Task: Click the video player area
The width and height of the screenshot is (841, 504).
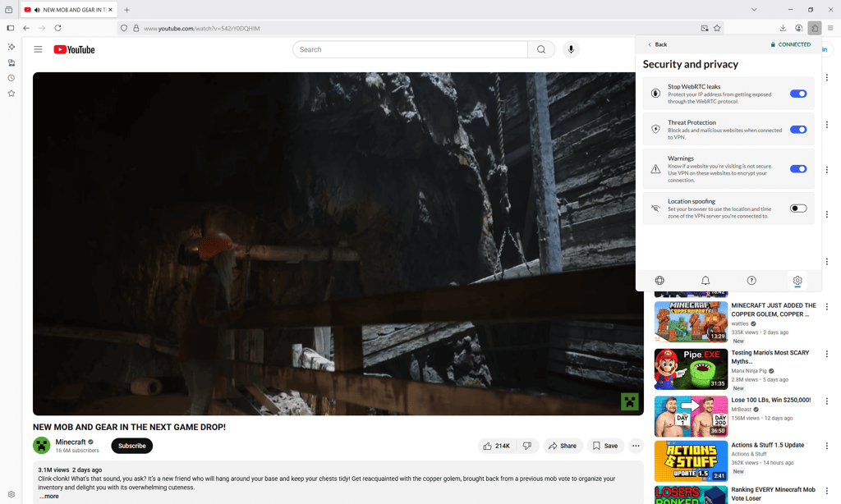Action: point(338,244)
